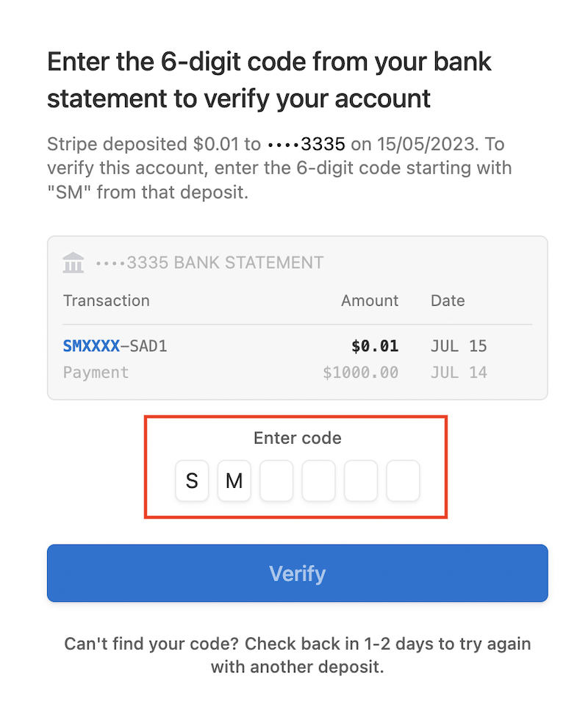Focus the sixth and last code box
588x704 pixels.
(x=404, y=481)
